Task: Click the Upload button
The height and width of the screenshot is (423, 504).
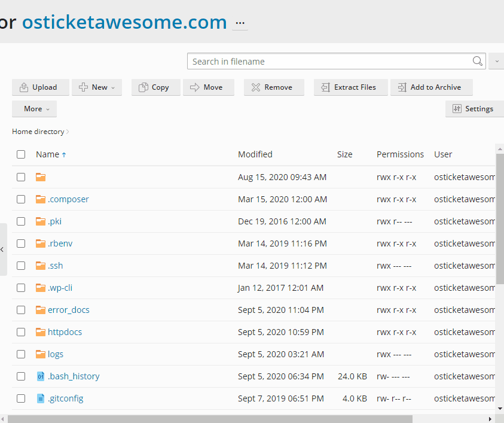Action: click(x=41, y=87)
